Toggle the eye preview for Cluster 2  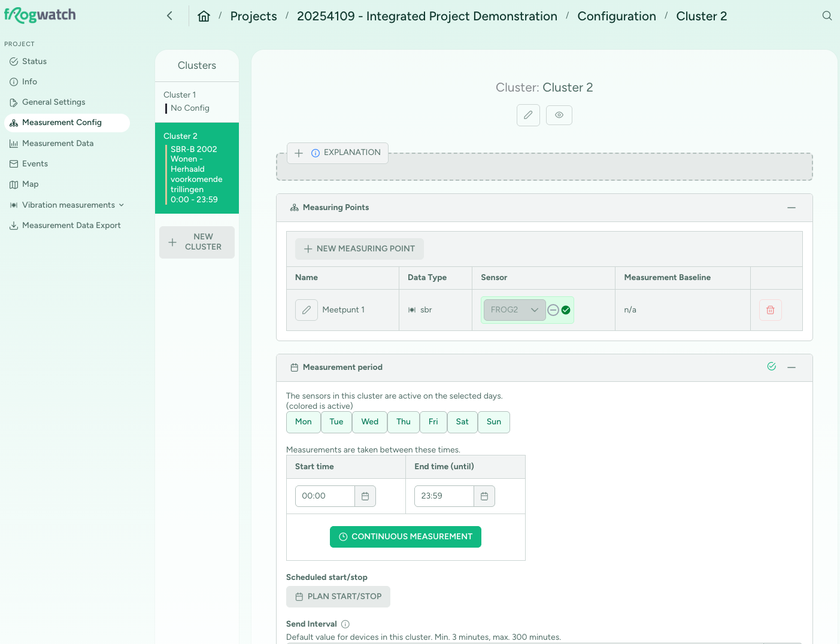coord(559,115)
